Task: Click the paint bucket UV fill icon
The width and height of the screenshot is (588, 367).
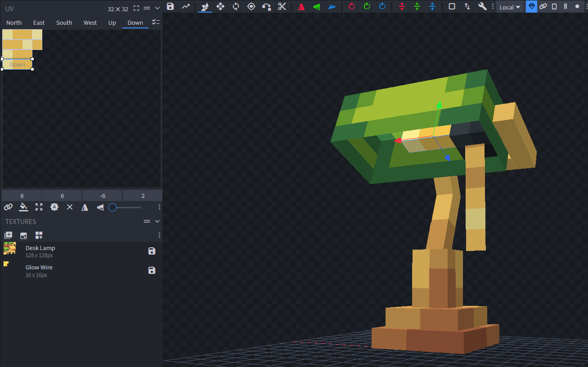Action: pos(24,207)
